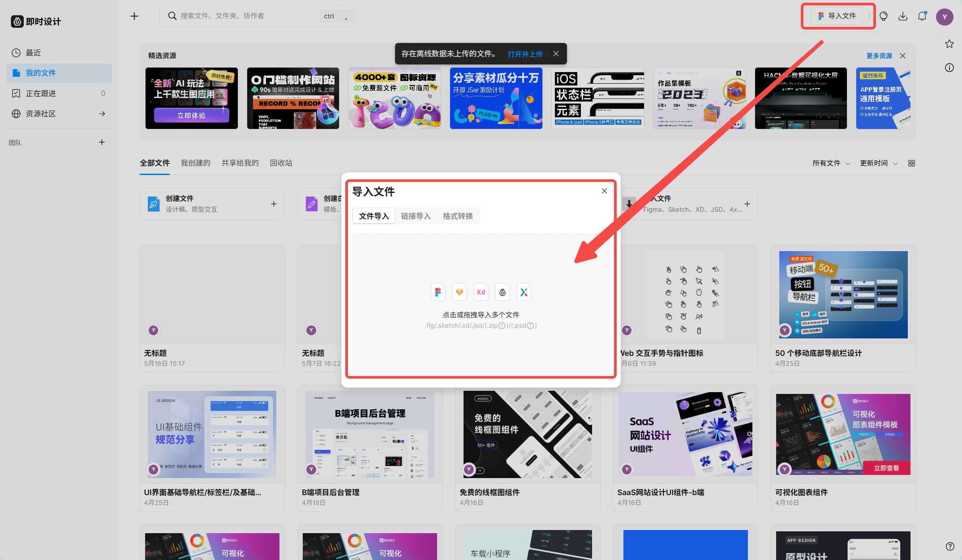The width and height of the screenshot is (962, 560).
Task: Click the file search input field
Action: click(x=258, y=16)
